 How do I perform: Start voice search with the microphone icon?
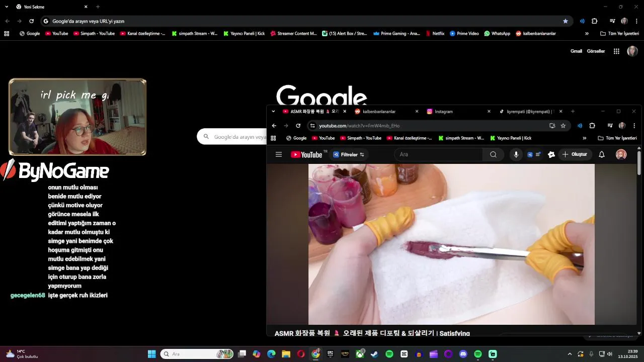click(x=516, y=154)
